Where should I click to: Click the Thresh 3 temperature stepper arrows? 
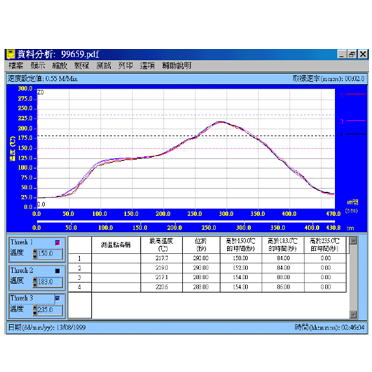[35, 310]
